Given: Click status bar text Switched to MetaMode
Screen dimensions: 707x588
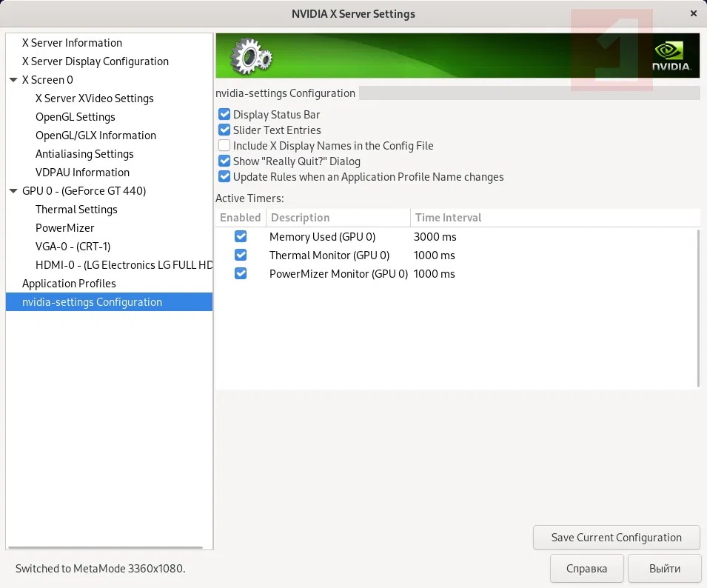Looking at the screenshot, I should 100,568.
